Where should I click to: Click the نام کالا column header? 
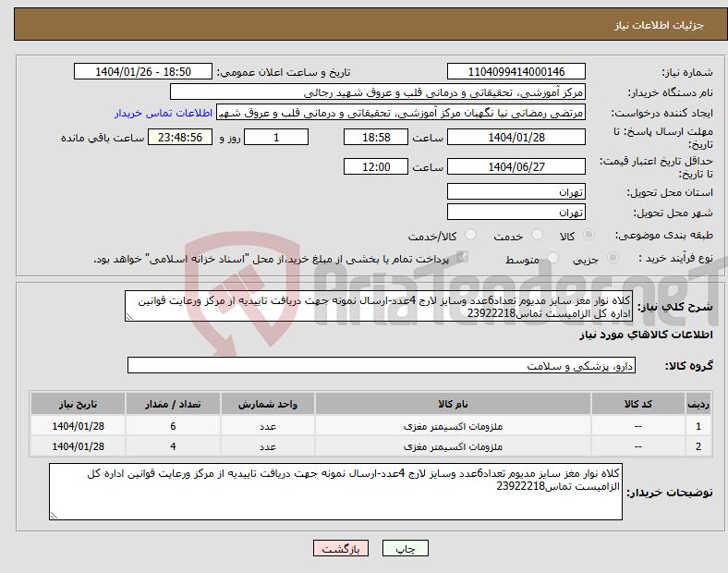[453, 404]
